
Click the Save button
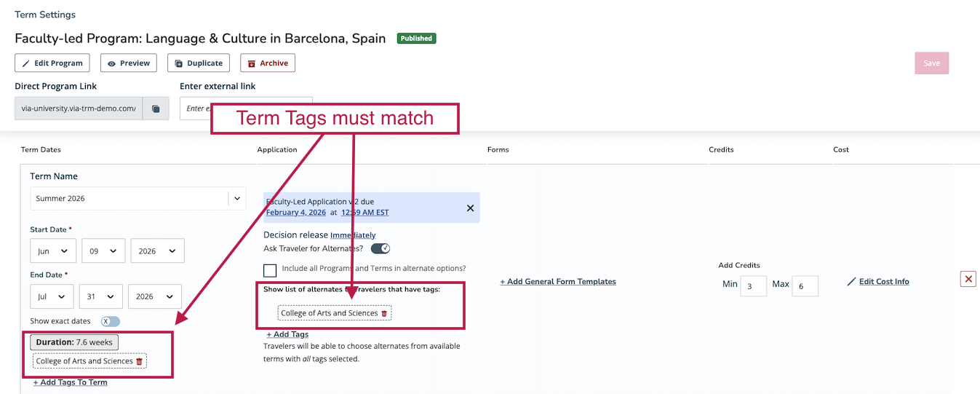(x=931, y=63)
